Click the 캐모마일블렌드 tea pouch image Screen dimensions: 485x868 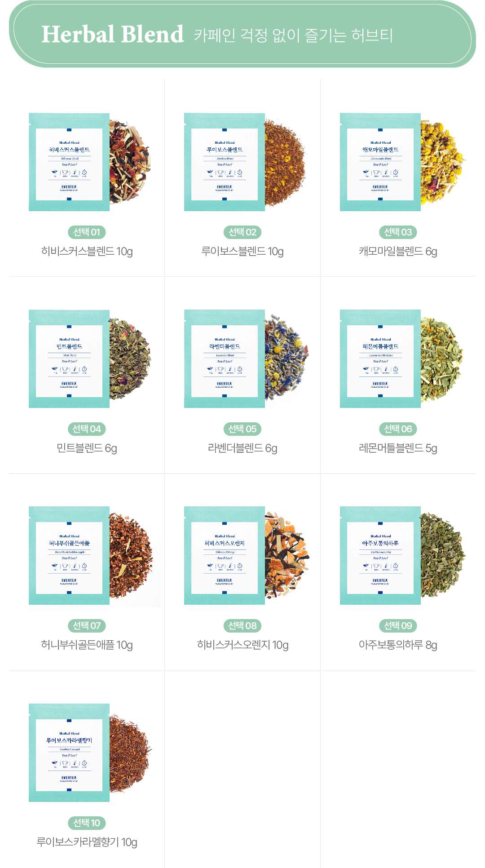tap(380, 162)
